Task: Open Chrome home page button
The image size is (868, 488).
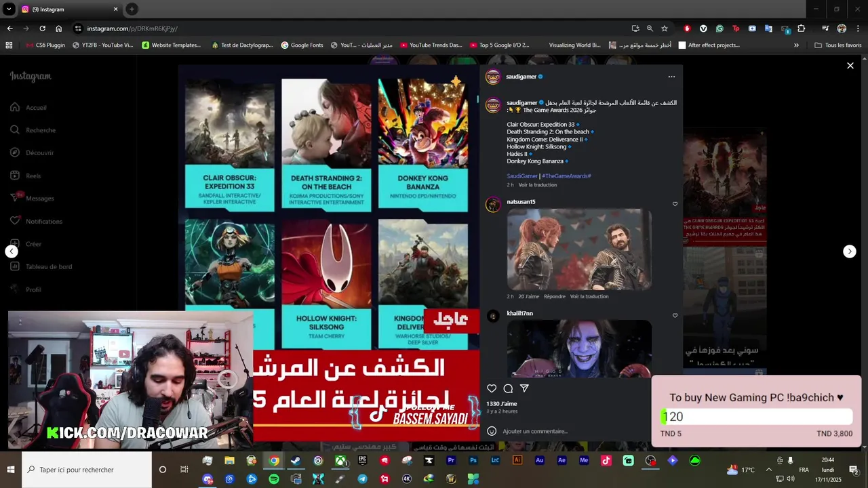Action: click(58, 28)
